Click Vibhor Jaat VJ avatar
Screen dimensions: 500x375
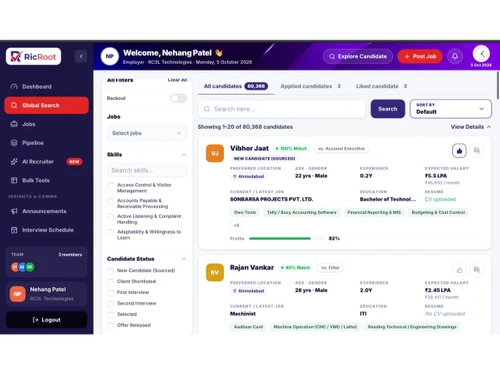click(x=215, y=153)
